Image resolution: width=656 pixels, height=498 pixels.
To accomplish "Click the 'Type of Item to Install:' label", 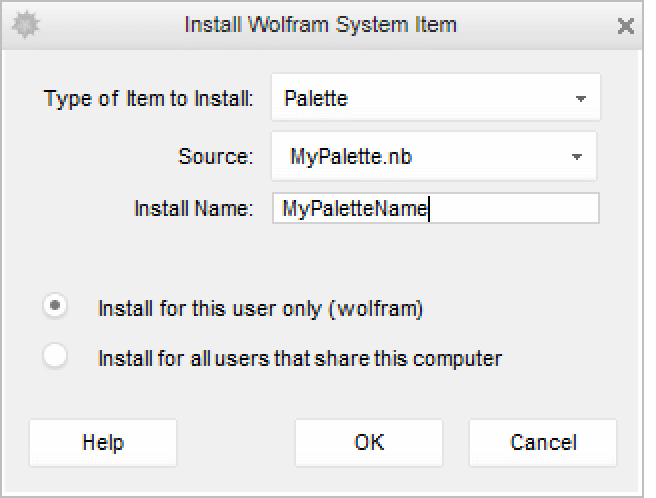I will click(x=150, y=99).
